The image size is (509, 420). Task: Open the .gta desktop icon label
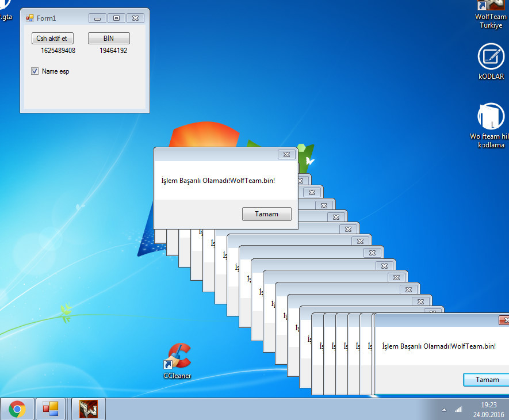[6, 17]
